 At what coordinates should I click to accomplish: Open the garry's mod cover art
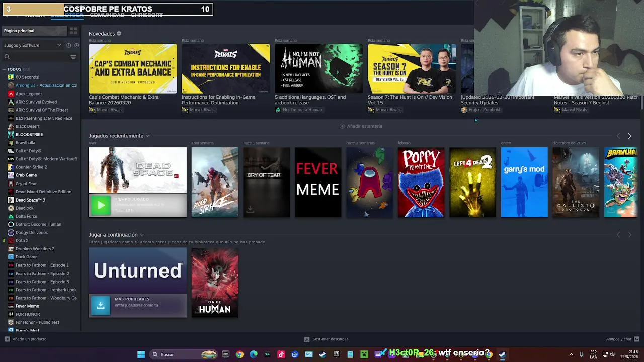(524, 183)
